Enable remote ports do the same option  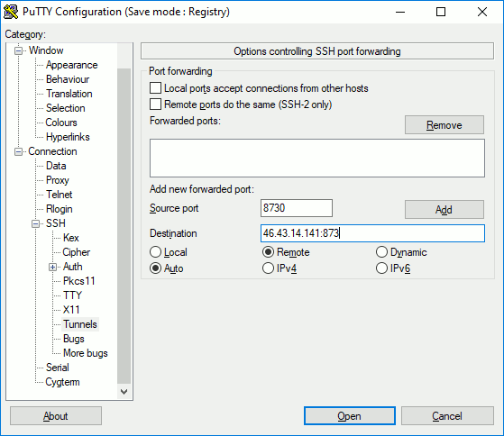pyautogui.click(x=155, y=104)
